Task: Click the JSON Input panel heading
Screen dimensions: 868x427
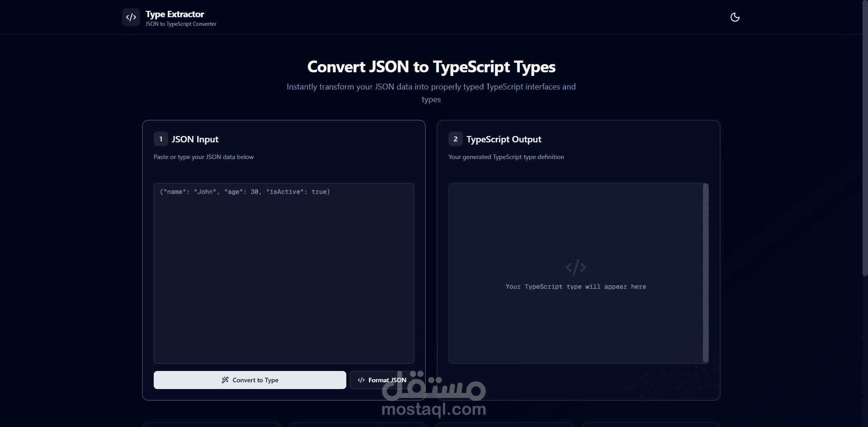Action: click(x=195, y=139)
